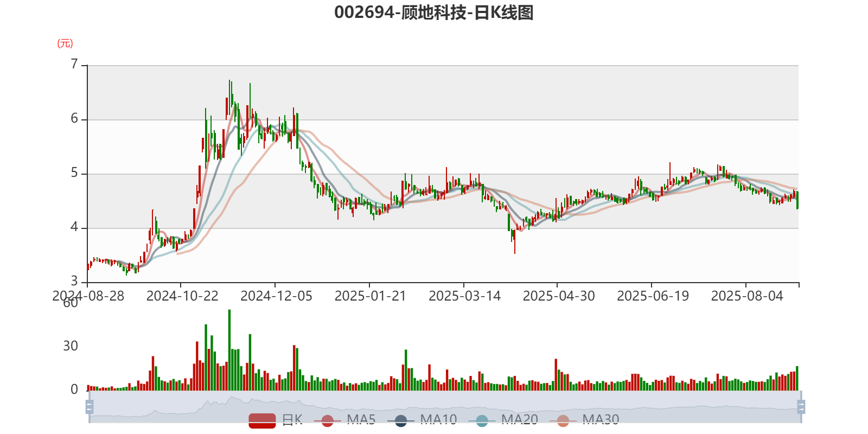
Task: Click the 2025-08-04 date axis label
Action: [x=747, y=296]
